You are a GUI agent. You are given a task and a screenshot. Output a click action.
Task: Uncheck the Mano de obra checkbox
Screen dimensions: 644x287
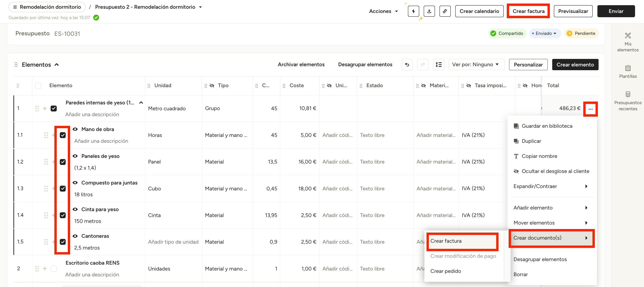pyautogui.click(x=63, y=135)
